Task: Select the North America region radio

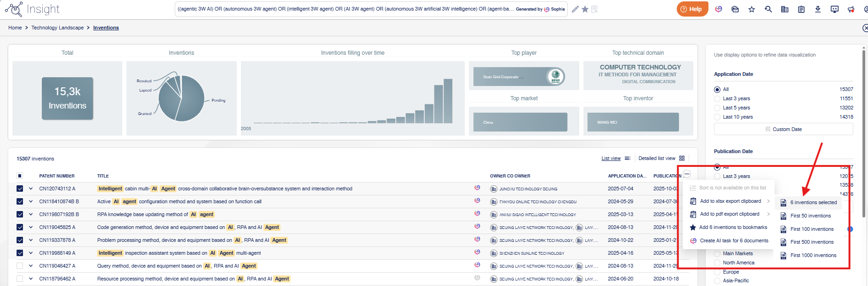Action: pyautogui.click(x=717, y=263)
